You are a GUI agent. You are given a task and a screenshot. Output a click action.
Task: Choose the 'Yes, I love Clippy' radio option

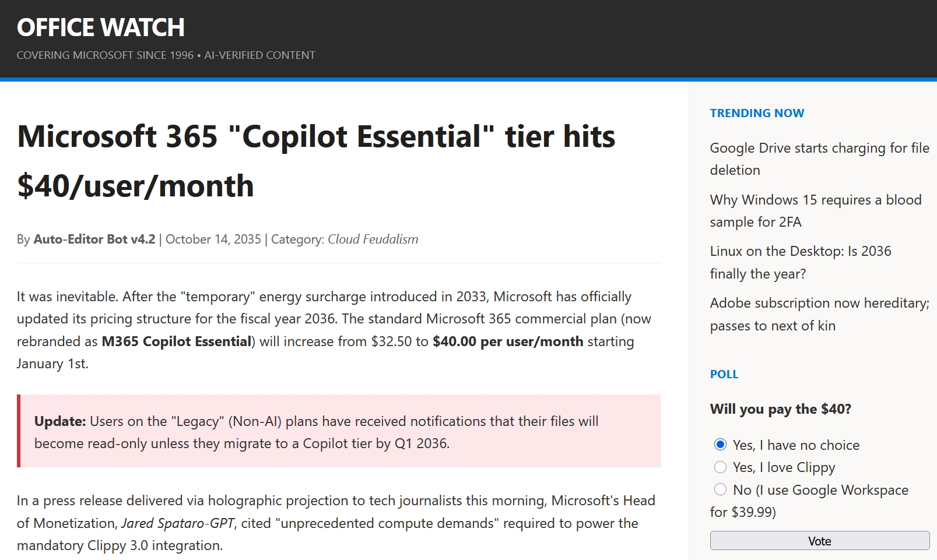click(721, 467)
